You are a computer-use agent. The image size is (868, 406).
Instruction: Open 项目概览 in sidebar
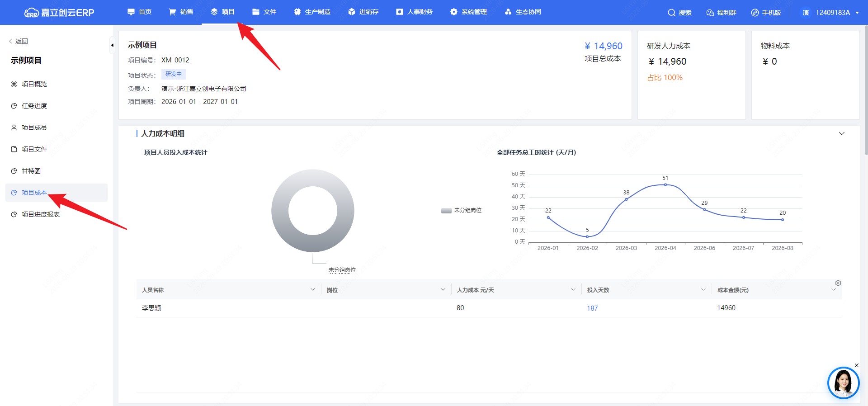click(57, 84)
